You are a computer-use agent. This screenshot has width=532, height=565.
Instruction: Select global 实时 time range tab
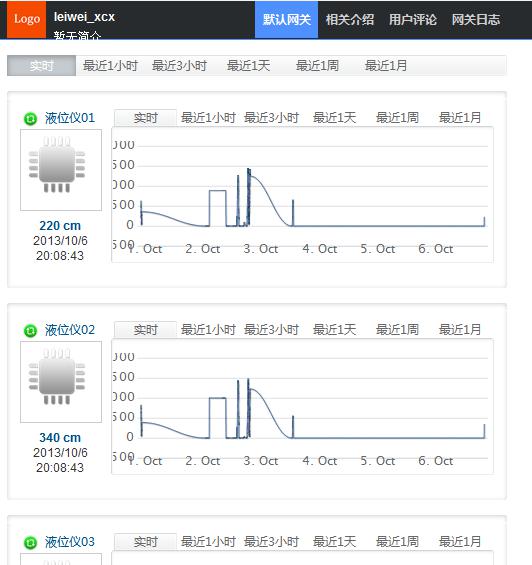click(x=41, y=66)
